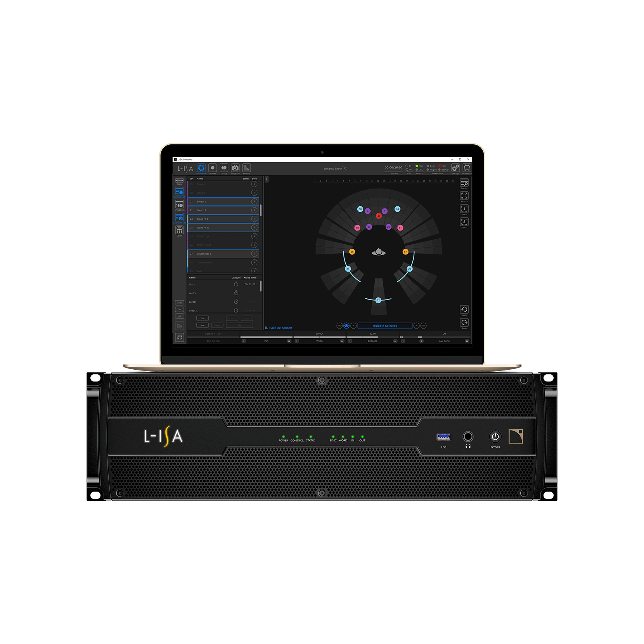Click the snapshot Edit button

tap(203, 318)
